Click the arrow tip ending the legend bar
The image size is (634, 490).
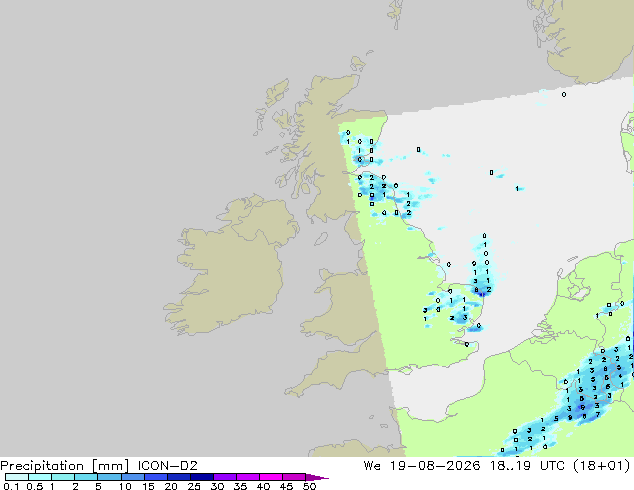click(317, 477)
